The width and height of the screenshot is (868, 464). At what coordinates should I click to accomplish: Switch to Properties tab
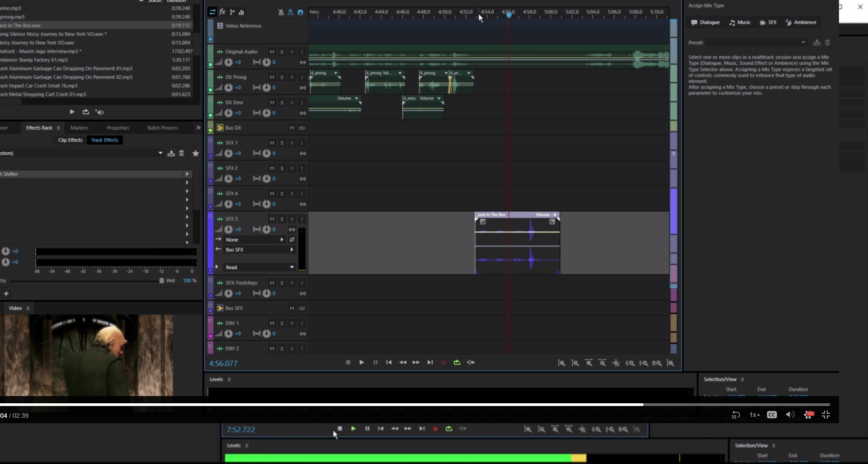tap(118, 128)
